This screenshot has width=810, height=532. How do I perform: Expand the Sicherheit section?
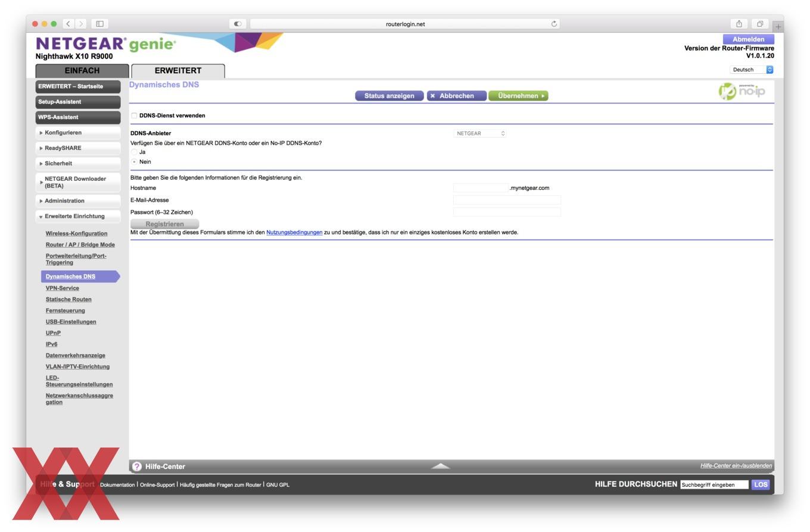coord(79,164)
